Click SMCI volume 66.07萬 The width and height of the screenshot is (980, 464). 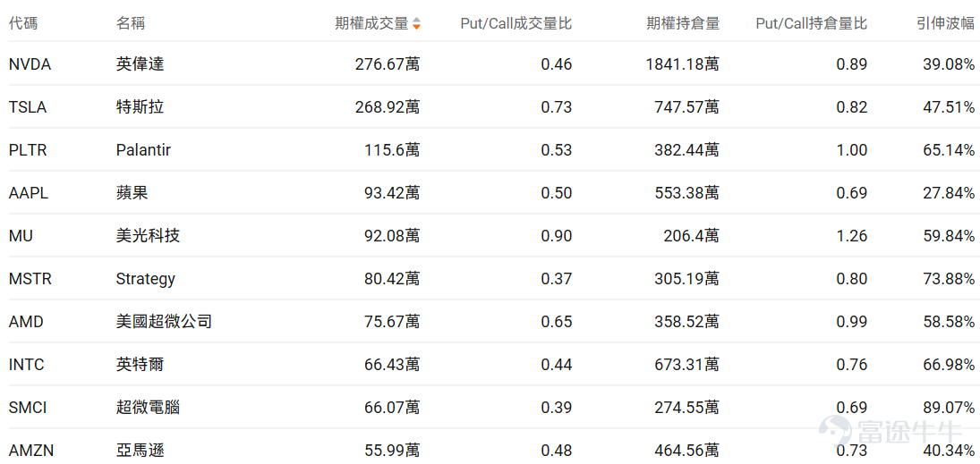[392, 407]
